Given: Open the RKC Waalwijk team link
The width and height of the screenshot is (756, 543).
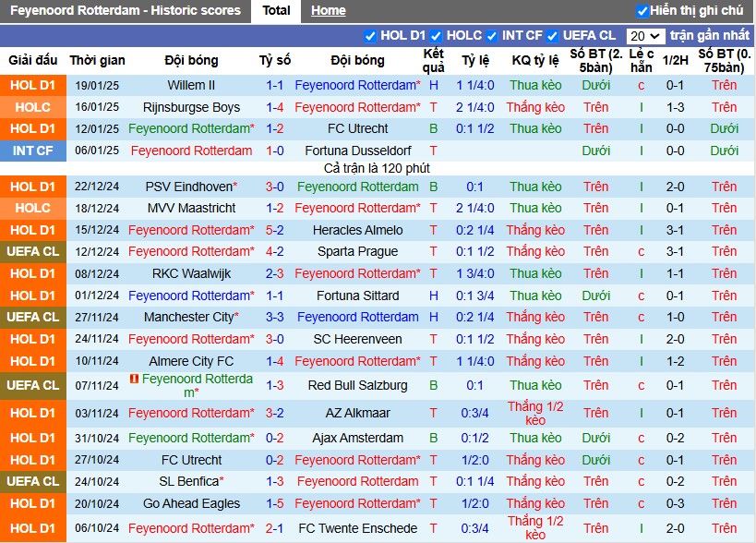Looking at the screenshot, I should coord(191,274).
